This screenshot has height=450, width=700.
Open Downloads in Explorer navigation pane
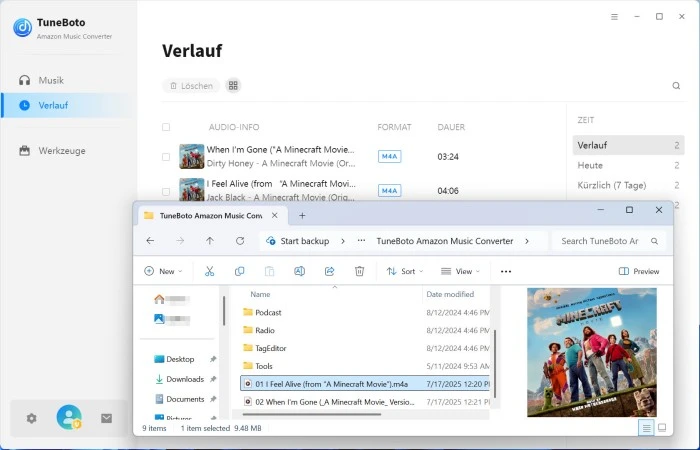tap(185, 379)
